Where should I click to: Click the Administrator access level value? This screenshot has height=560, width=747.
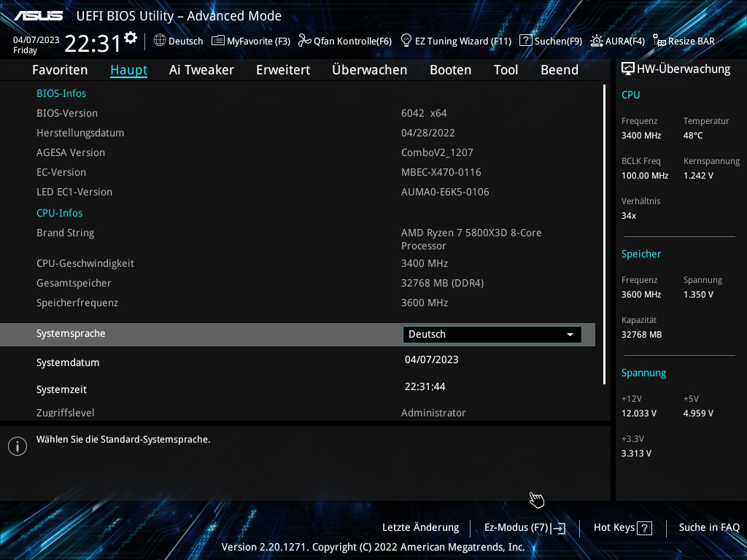point(433,413)
